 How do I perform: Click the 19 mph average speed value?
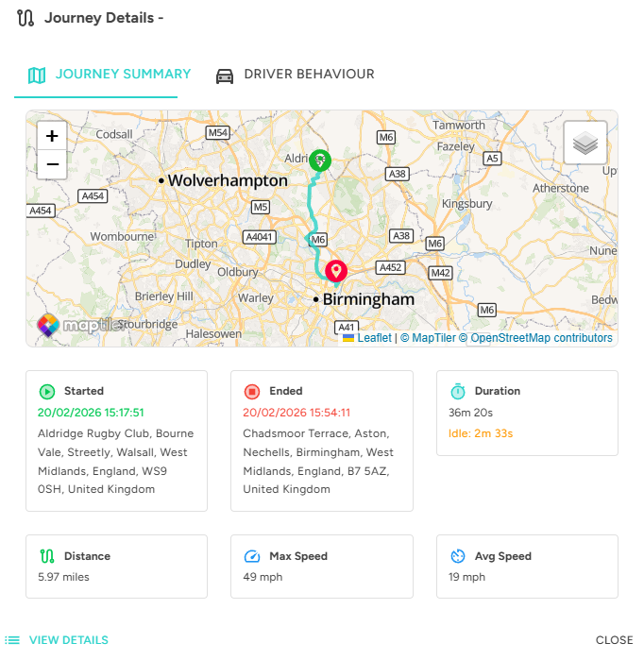(466, 577)
